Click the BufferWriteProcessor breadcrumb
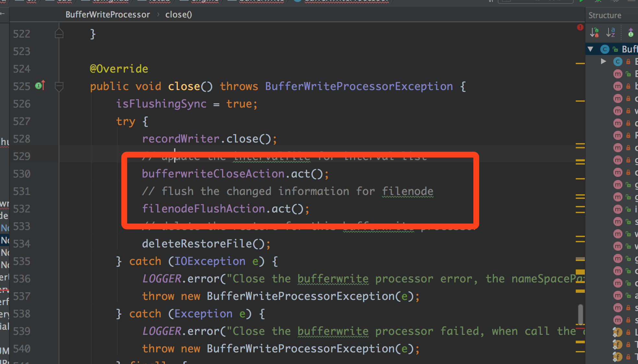The image size is (638, 364). (108, 15)
